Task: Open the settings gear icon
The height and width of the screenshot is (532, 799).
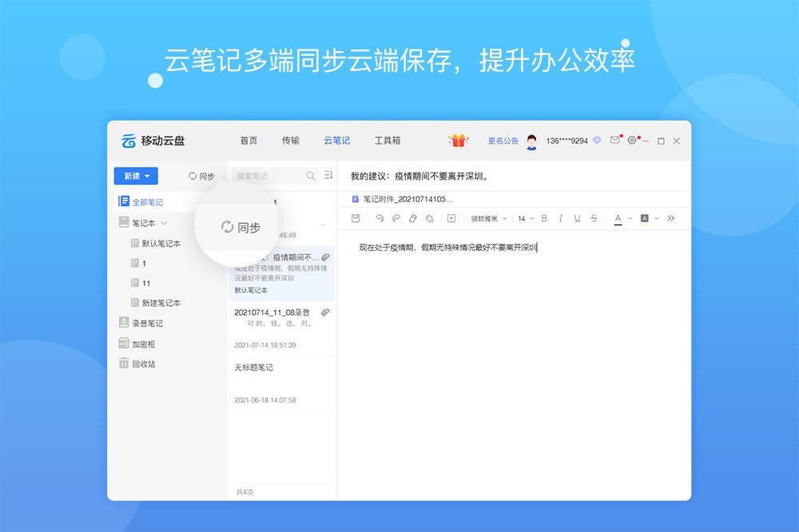Action: pos(632,141)
